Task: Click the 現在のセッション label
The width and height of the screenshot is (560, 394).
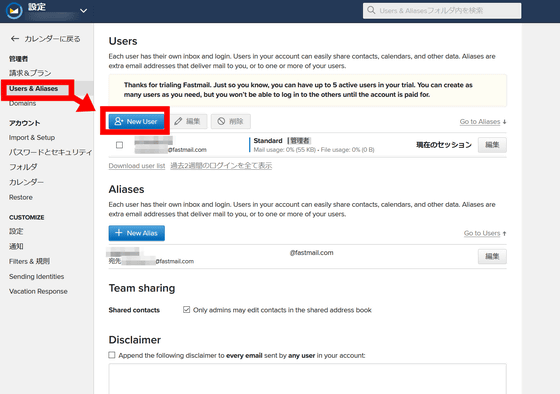Action: click(444, 145)
